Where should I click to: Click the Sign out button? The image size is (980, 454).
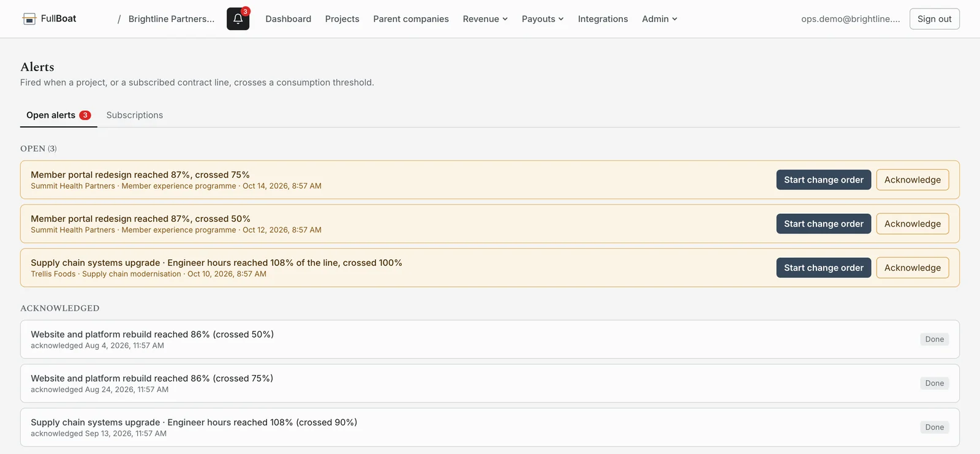coord(935,19)
